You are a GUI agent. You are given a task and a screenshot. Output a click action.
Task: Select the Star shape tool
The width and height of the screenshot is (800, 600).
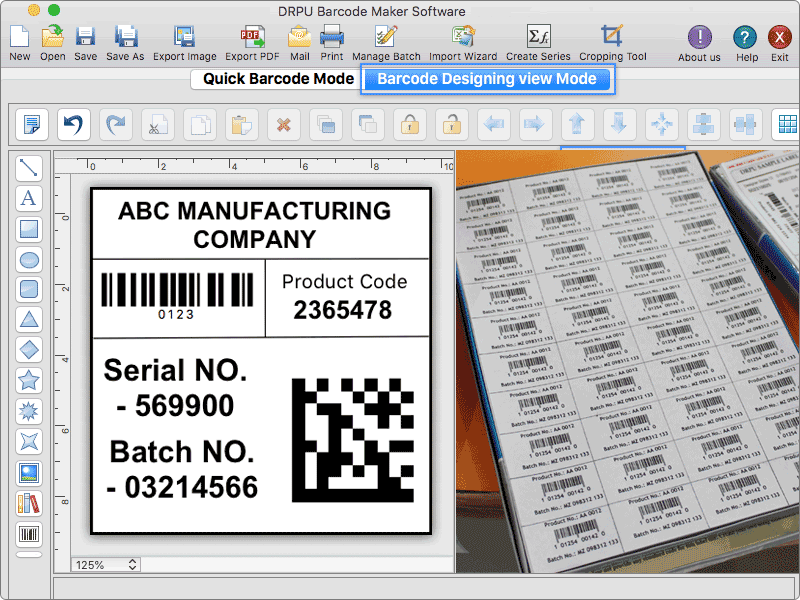tap(29, 381)
